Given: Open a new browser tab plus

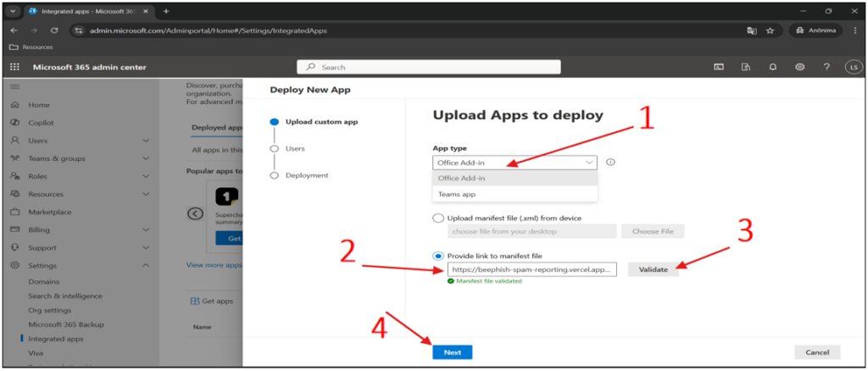Looking at the screenshot, I should pyautogui.click(x=166, y=11).
